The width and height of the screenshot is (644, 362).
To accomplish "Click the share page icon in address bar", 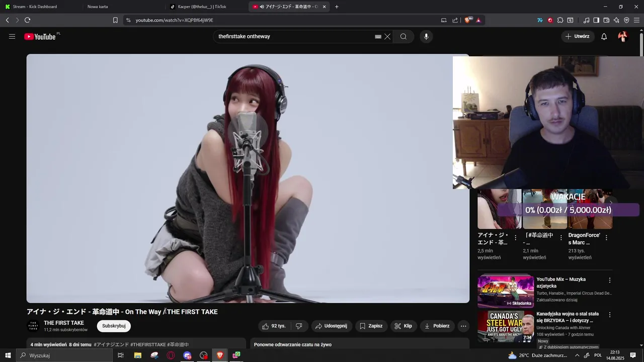I will click(x=455, y=20).
